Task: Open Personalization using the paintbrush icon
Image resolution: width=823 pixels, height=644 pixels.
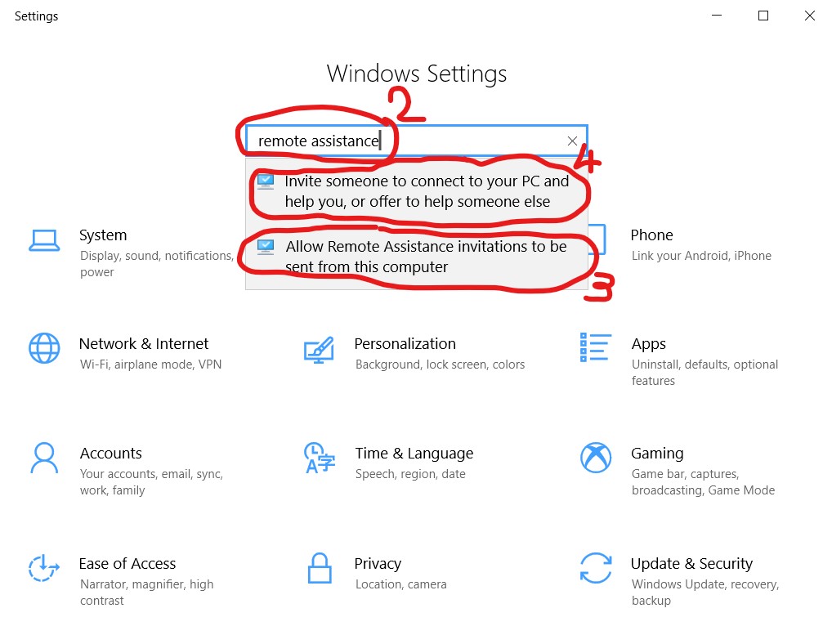Action: tap(318, 349)
